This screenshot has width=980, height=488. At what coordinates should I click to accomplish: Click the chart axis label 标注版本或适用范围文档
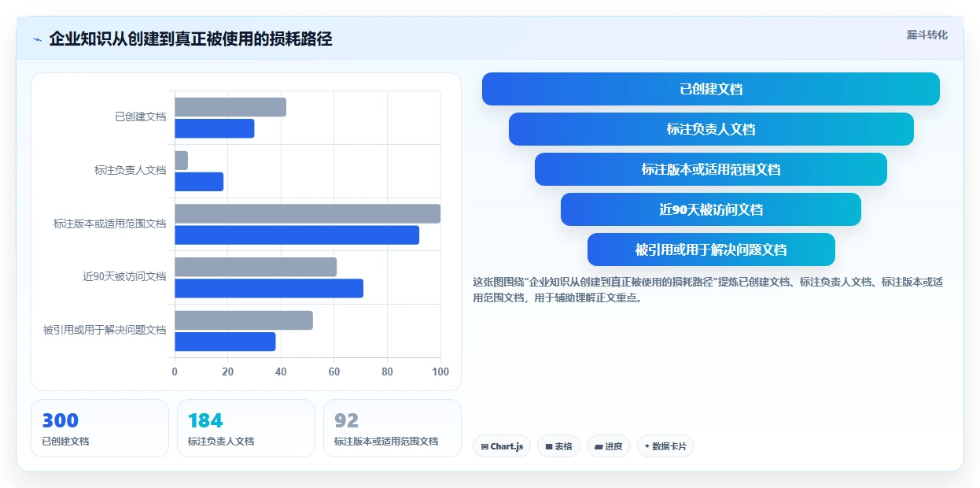110,224
